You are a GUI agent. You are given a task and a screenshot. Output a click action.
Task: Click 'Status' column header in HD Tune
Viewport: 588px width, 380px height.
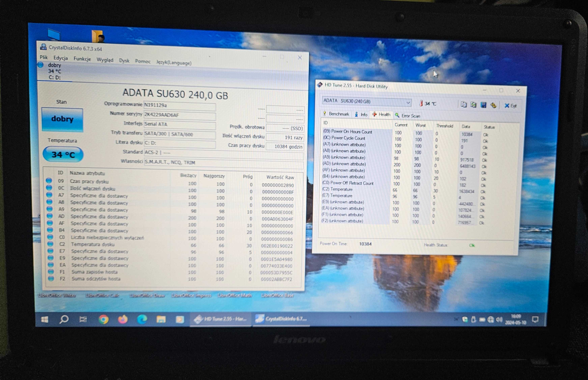pyautogui.click(x=489, y=127)
